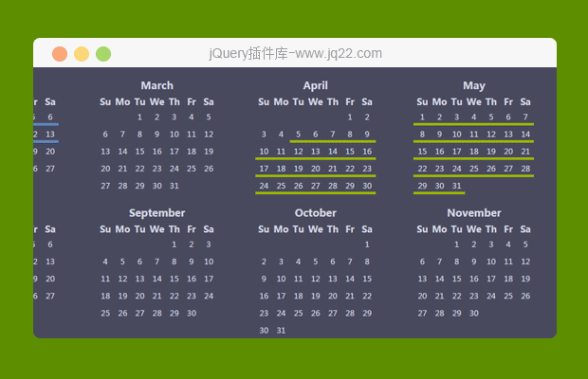The image size is (588, 379).
Task: Choose March 22
Action: click(x=139, y=169)
